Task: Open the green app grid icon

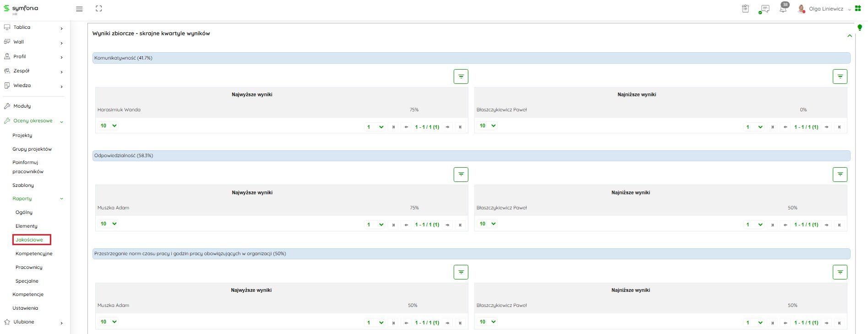Action: (858, 9)
